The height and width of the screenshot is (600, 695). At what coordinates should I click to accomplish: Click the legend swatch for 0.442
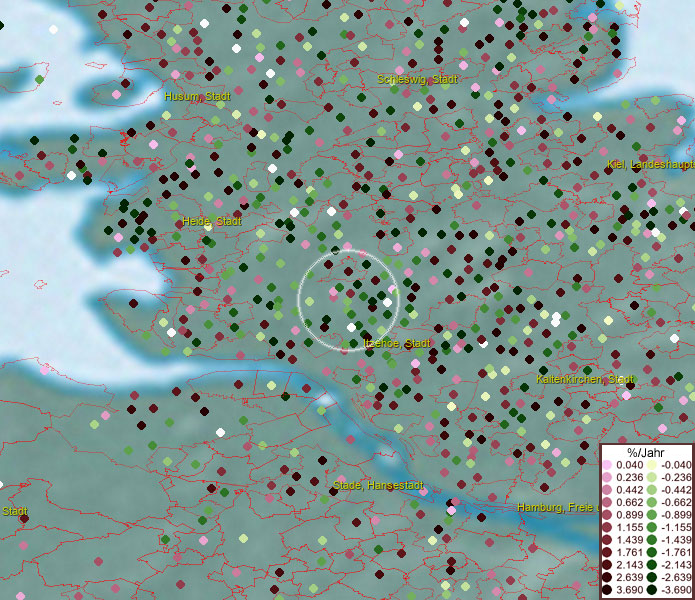click(x=607, y=490)
